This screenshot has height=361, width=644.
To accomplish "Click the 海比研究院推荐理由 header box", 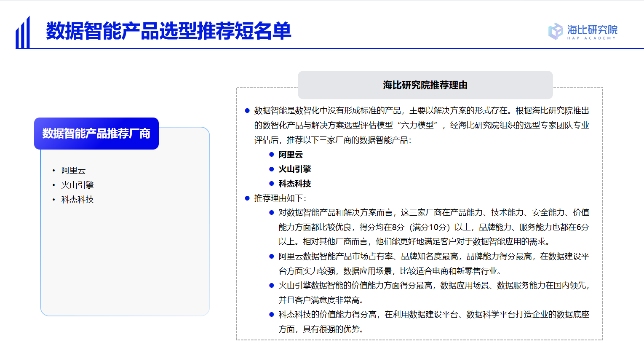I will click(425, 85).
